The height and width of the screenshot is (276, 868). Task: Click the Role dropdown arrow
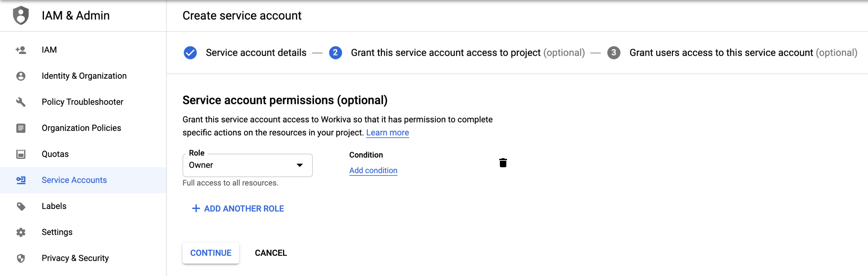pos(300,165)
